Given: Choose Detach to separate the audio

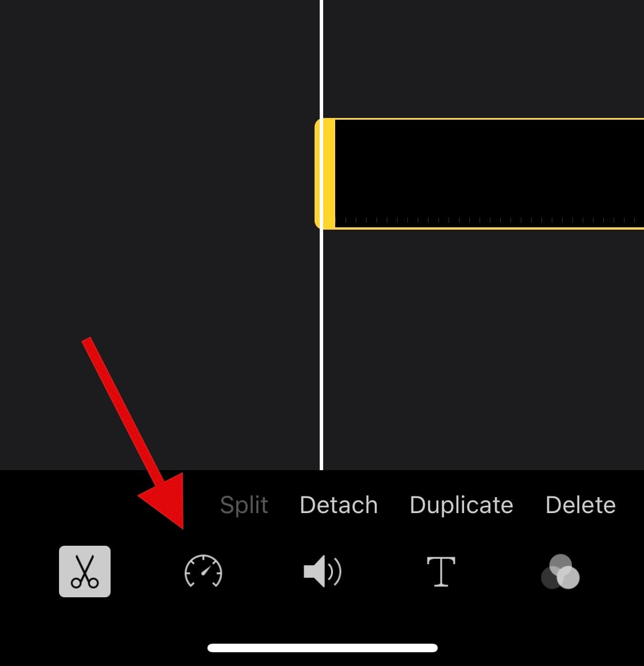Looking at the screenshot, I should click(339, 505).
